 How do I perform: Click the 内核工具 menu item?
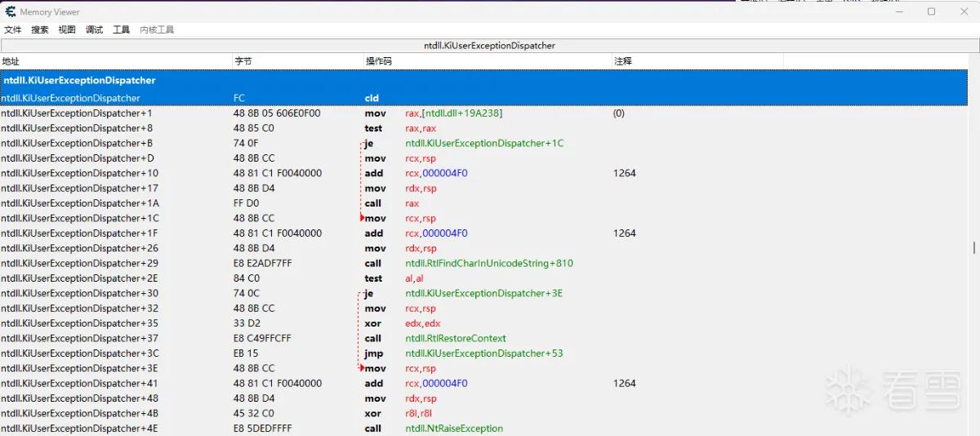click(157, 29)
